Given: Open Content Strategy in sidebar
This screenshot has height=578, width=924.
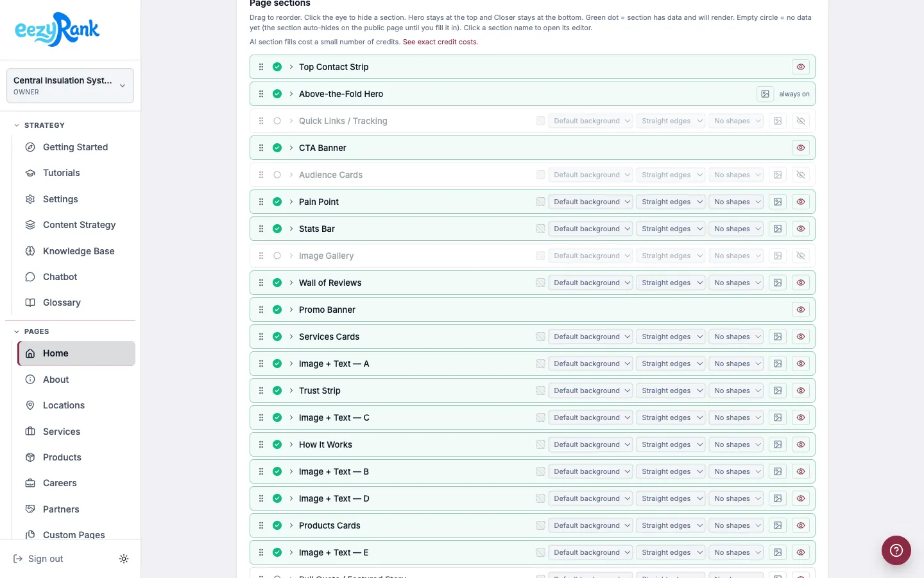Looking at the screenshot, I should (x=76, y=225).
